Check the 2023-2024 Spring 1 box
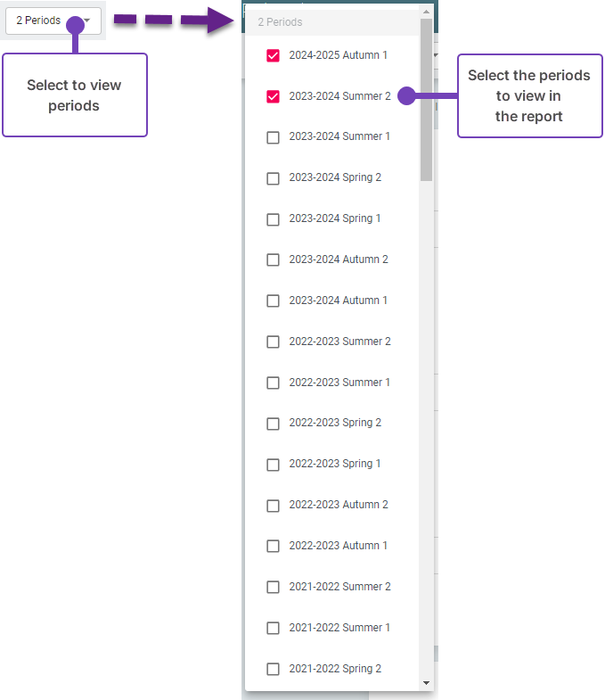This screenshot has height=700, width=605. 274,219
